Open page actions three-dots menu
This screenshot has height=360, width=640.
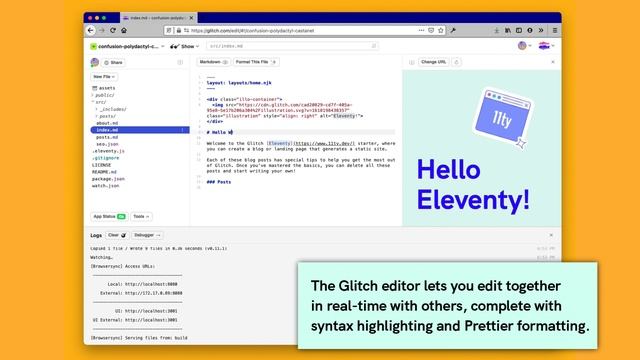coord(421,30)
